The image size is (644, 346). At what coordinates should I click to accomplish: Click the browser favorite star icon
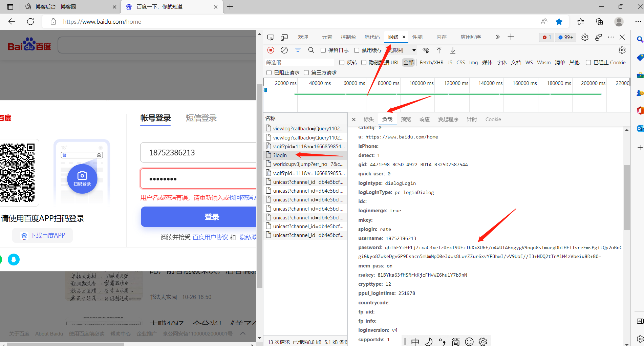(x=559, y=22)
